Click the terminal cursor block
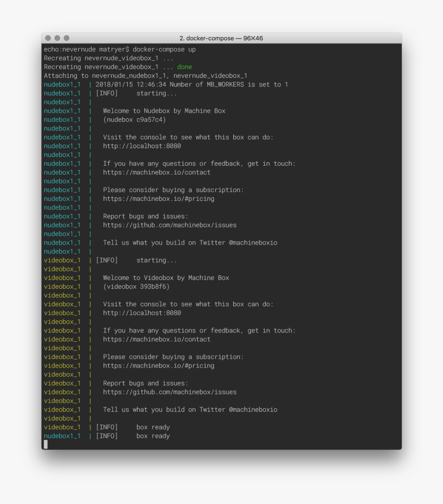The image size is (443, 504). (46, 444)
